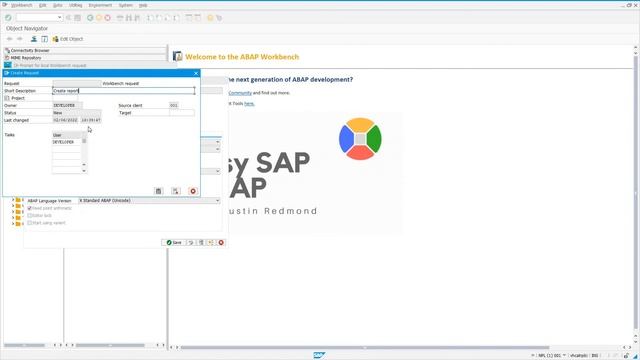Open the Edit menu

pos(42,5)
